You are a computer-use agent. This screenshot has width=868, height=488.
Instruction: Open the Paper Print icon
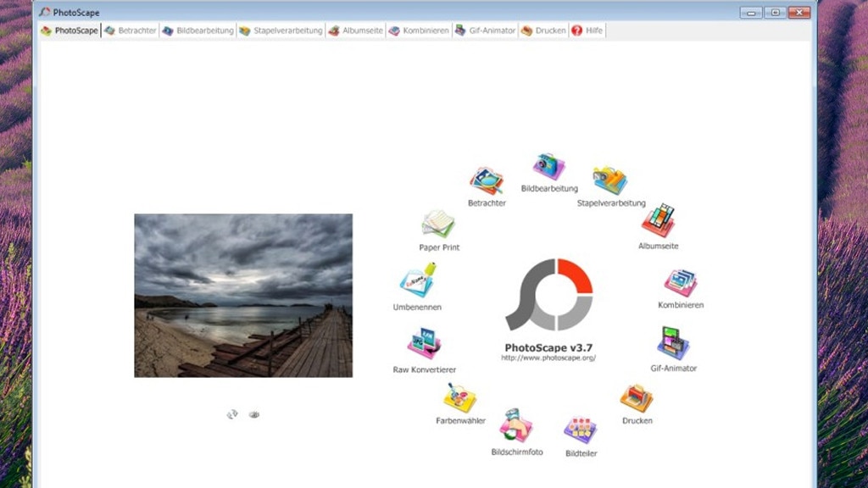pyautogui.click(x=438, y=225)
